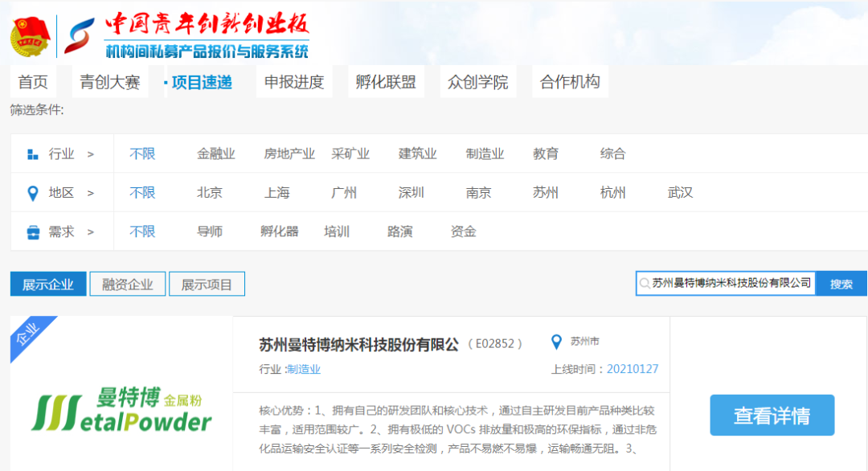Open the 众创学院 tab
This screenshot has width=868, height=471.
click(x=477, y=82)
